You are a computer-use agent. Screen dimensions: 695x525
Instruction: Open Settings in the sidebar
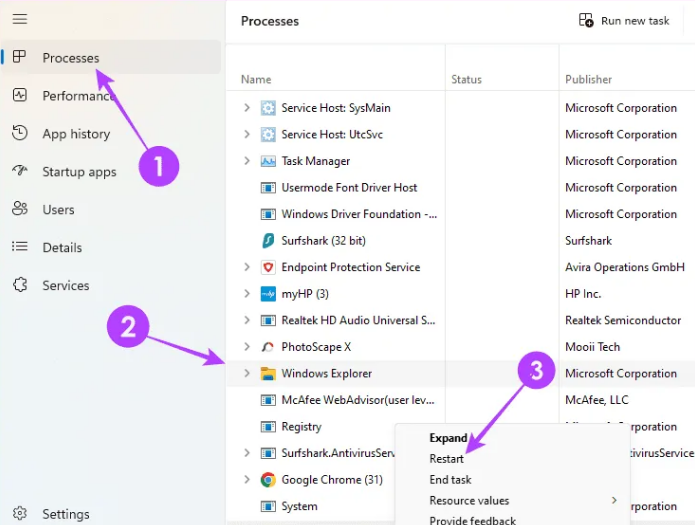(x=66, y=514)
